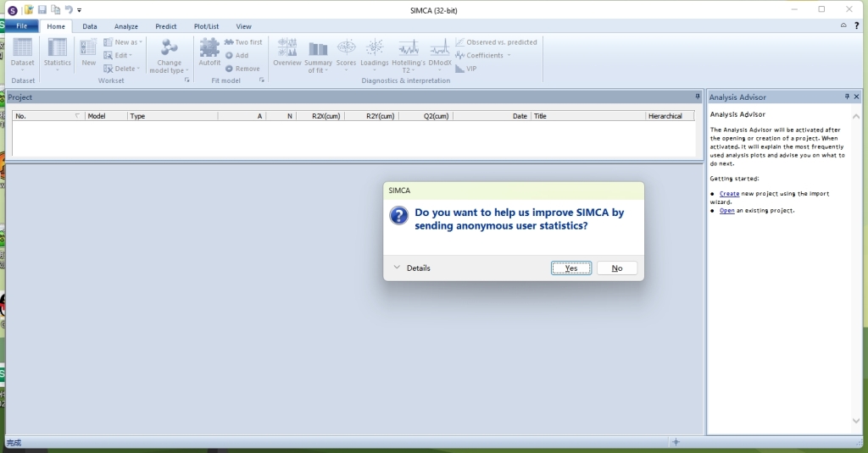Open the Scores plot icon
The image size is (868, 453).
(x=347, y=48)
